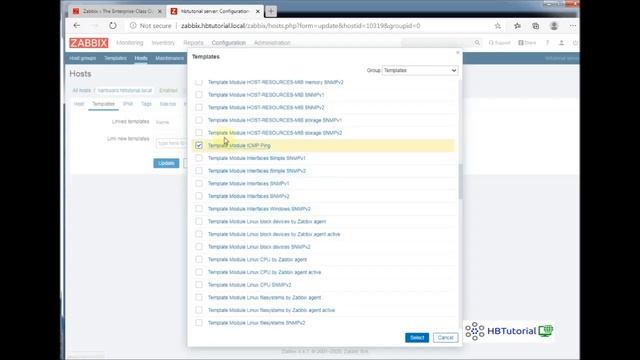Uncheck Template Module ICMP Ping
640x360 pixels.
199,145
